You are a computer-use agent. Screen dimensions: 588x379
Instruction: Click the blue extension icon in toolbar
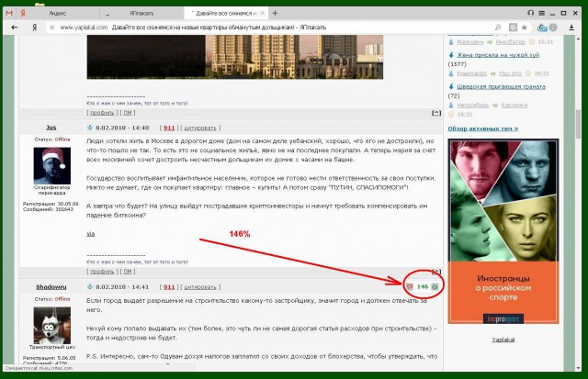coord(542,28)
